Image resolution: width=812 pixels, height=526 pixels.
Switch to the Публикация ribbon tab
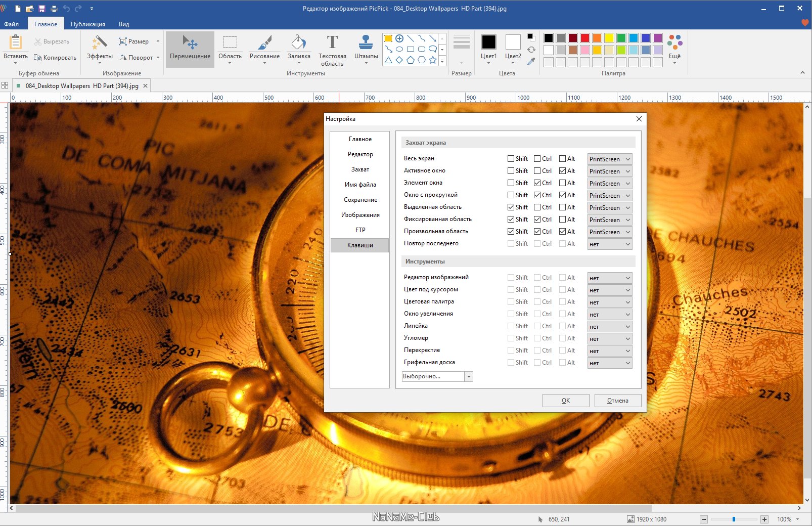[88, 24]
